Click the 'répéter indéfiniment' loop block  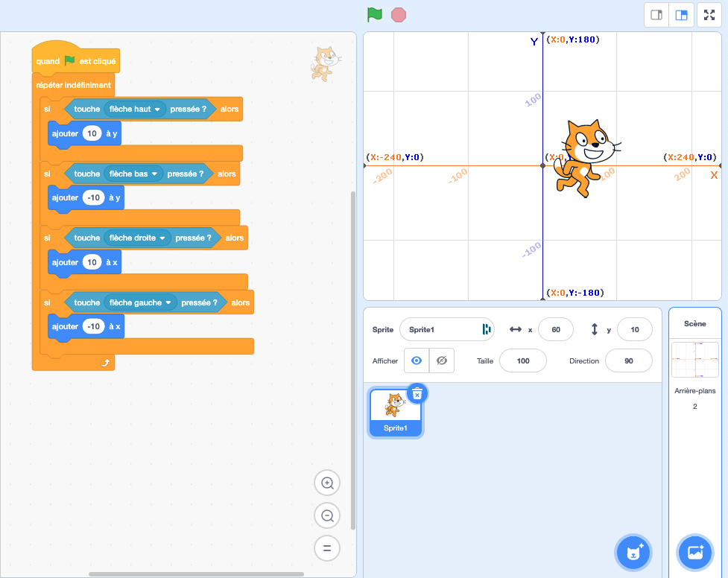point(73,85)
